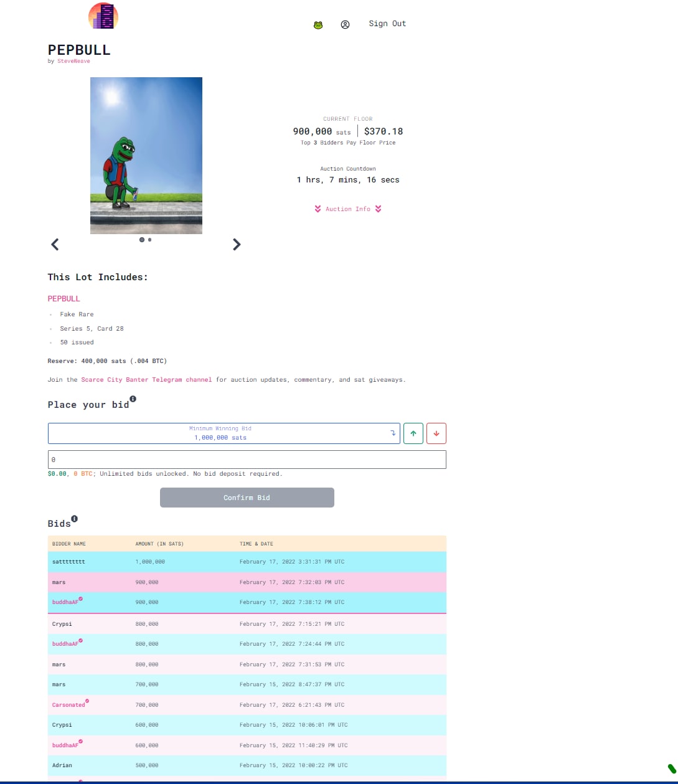Click info icon next to Bids heading
678x784 pixels.
(x=75, y=518)
